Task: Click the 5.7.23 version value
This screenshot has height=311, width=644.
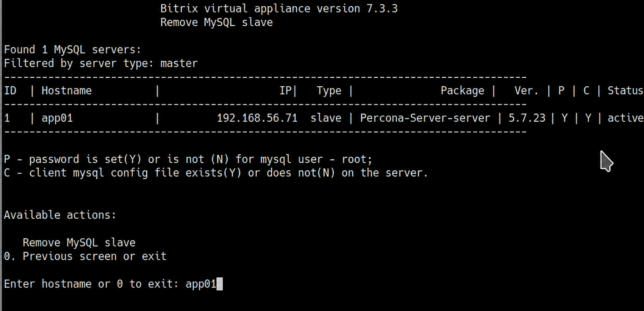Action: (x=527, y=118)
